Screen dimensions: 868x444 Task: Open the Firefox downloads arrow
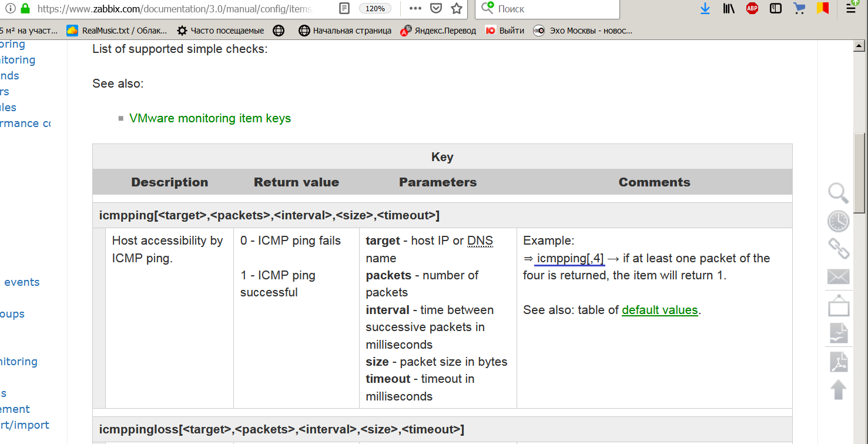click(x=705, y=9)
